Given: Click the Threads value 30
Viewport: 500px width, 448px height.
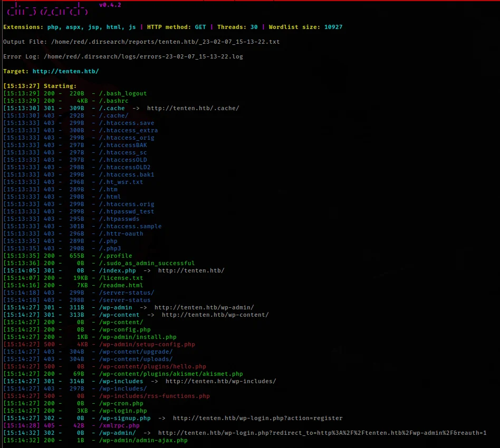Looking at the screenshot, I should [254, 27].
